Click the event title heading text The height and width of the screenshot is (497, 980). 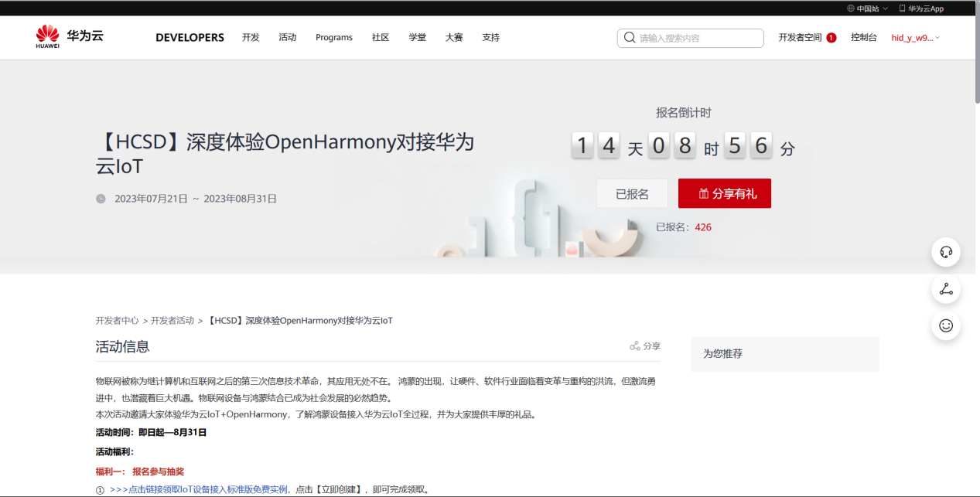coord(285,155)
